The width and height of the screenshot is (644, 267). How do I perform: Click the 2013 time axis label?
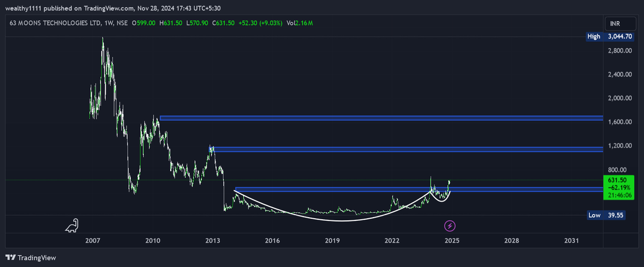tap(213, 241)
